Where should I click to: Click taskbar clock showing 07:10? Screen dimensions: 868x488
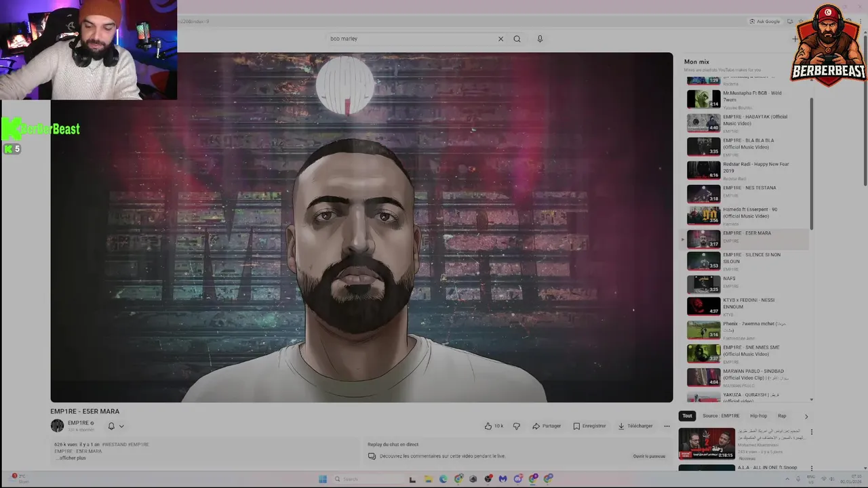[850, 479]
